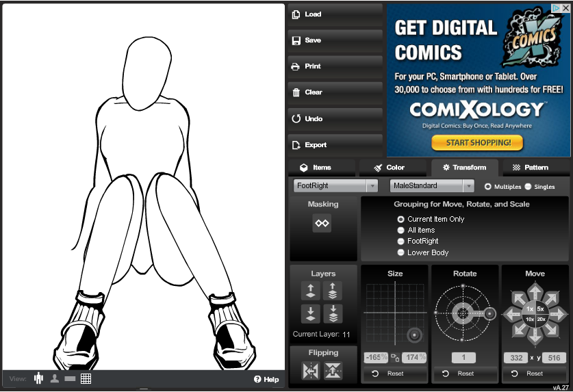Click the Move up arrow
Screen dimensions: 573x392
(535, 292)
